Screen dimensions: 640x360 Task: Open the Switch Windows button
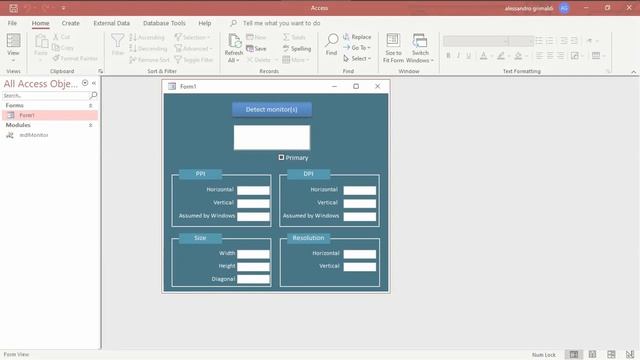(420, 48)
